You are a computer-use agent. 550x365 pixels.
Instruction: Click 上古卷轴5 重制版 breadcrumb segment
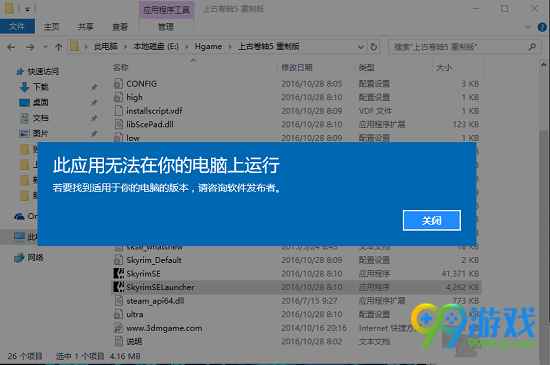[269, 46]
